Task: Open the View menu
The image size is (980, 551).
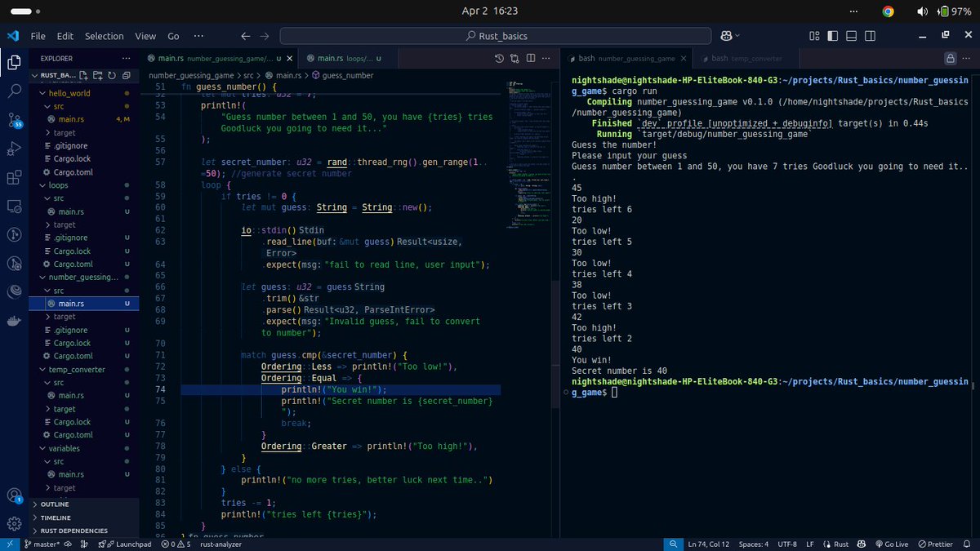Action: pos(145,36)
